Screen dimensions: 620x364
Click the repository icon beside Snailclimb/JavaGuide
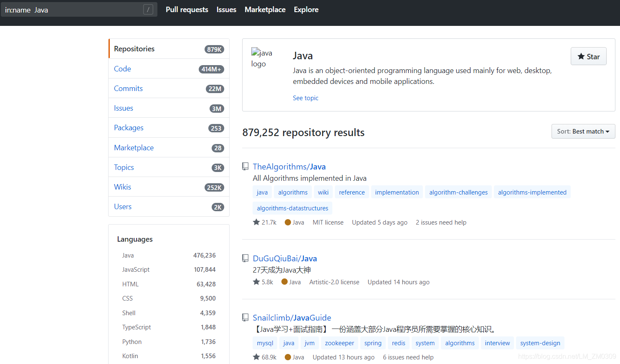245,318
